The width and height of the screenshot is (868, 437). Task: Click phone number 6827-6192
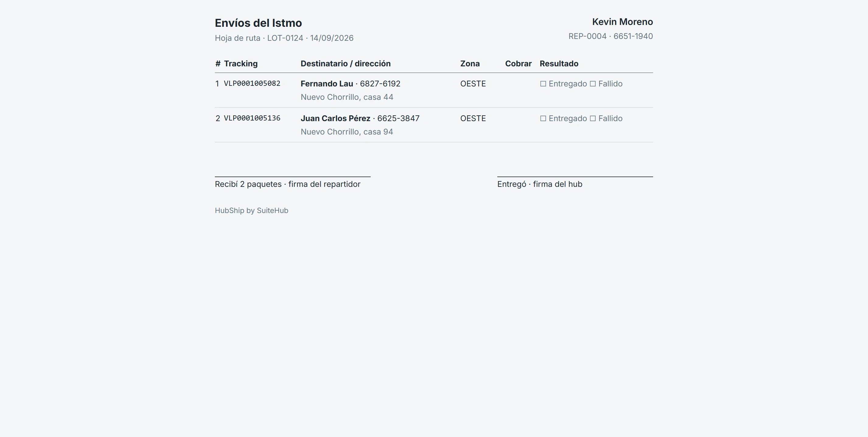[x=380, y=84]
